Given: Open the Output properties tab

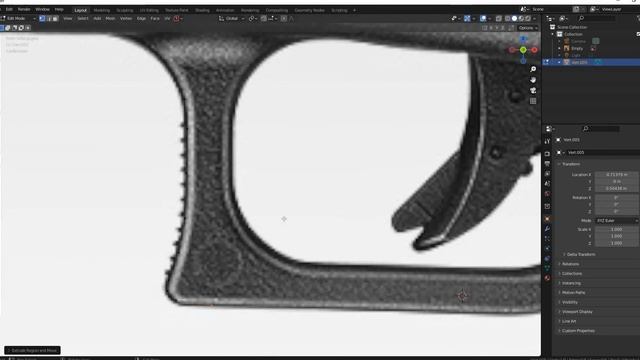Looking at the screenshot, I should pos(547,164).
